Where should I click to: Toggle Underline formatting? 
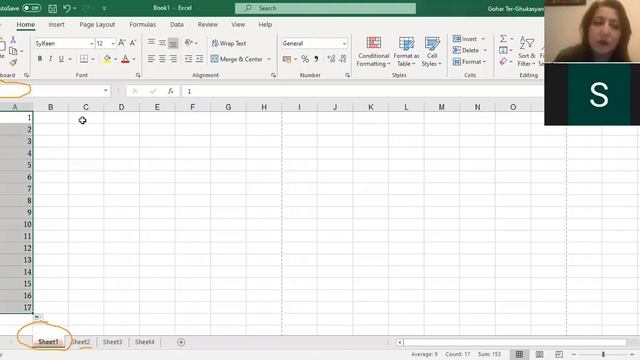(61, 59)
